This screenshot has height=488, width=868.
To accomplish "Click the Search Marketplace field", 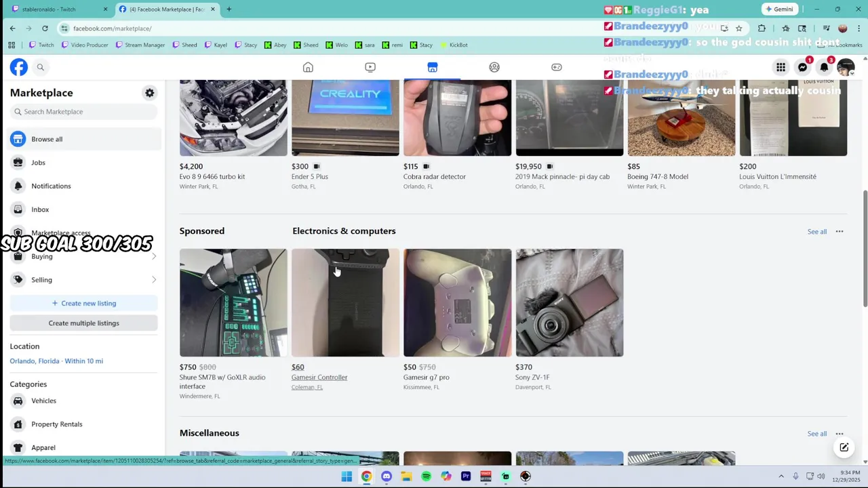I will pos(83,112).
